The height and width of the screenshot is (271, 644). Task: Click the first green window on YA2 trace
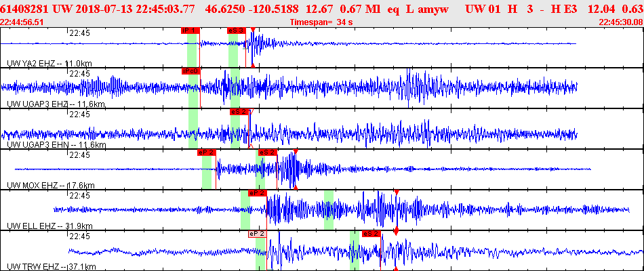[192, 46]
